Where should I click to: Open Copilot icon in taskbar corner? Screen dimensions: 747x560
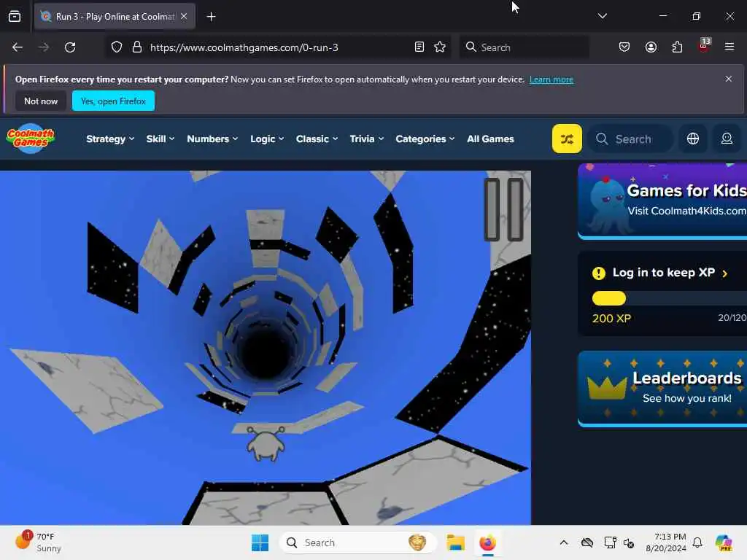(x=724, y=542)
